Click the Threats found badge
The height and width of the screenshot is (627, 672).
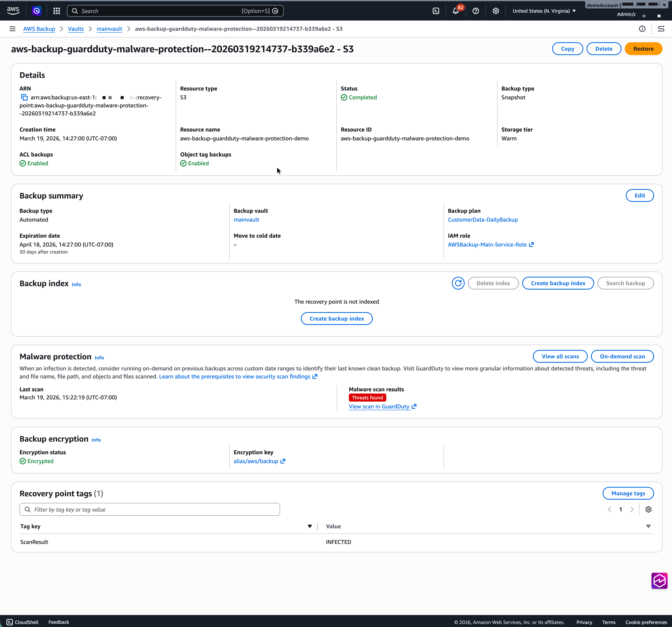367,398
